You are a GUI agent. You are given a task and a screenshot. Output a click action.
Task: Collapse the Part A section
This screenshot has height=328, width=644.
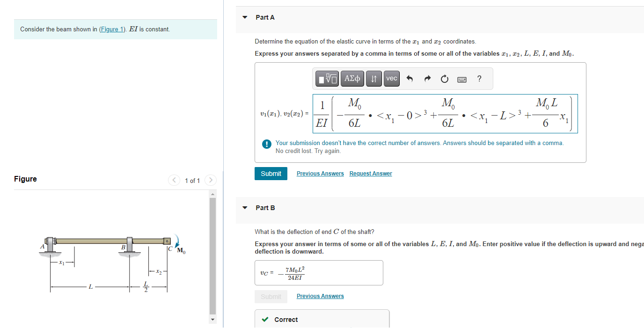click(244, 17)
